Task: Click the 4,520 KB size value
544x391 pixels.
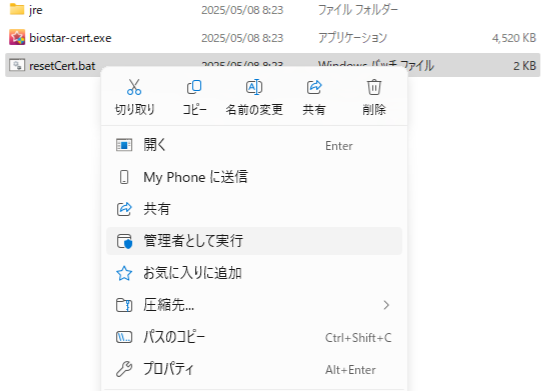Action: (x=514, y=38)
